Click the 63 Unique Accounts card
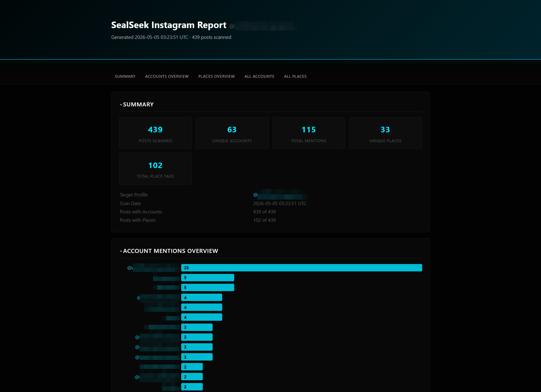The width and height of the screenshot is (541, 392). point(232,133)
